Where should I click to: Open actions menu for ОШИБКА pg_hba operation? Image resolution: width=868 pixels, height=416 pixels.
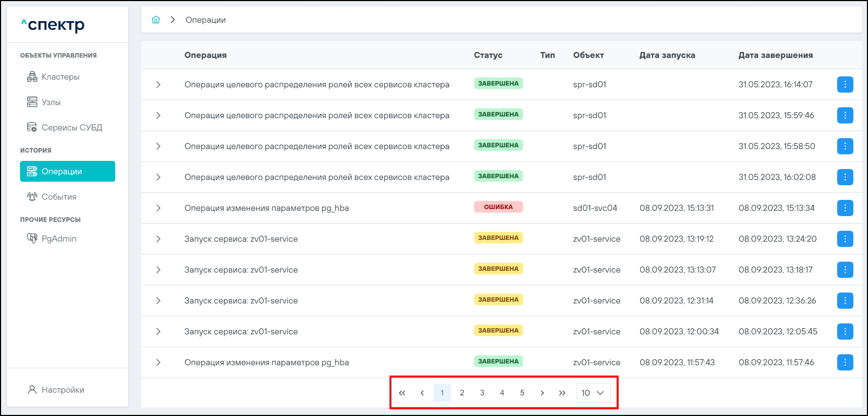tap(845, 208)
